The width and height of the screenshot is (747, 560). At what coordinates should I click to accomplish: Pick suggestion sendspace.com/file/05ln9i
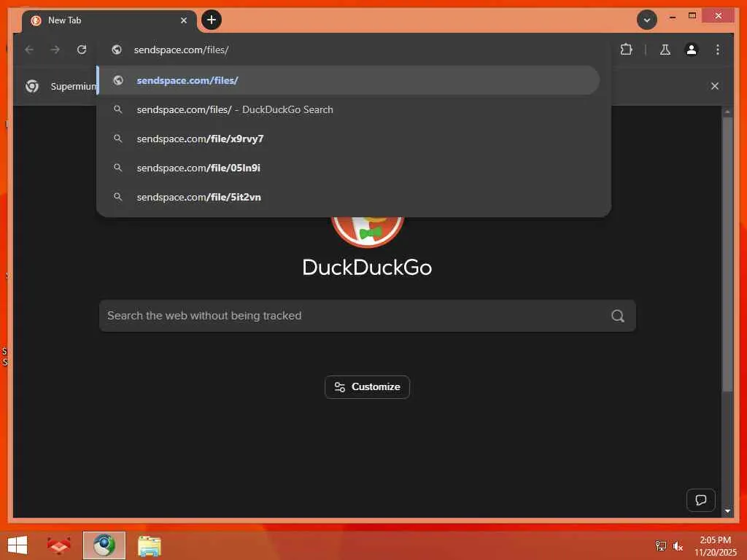(x=348, y=168)
